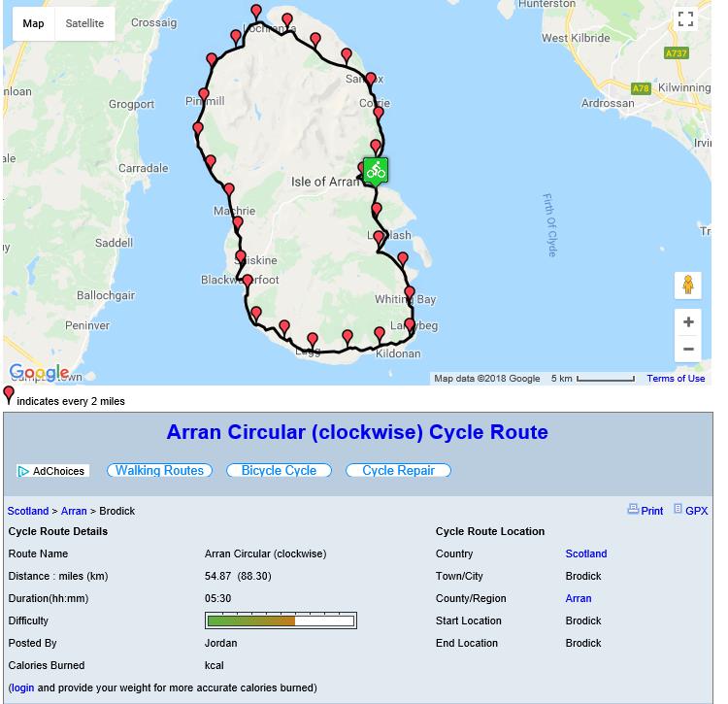Click the route difficulty bar
The image size is (728, 704).
tap(281, 620)
